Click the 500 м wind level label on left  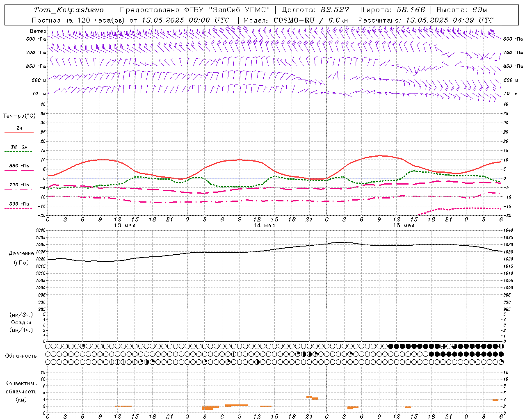click(x=39, y=80)
